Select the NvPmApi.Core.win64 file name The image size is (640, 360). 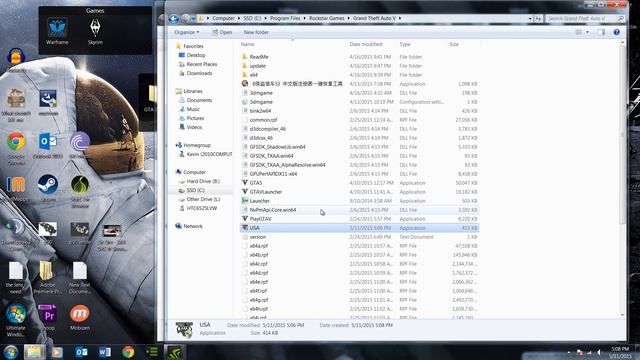click(273, 210)
